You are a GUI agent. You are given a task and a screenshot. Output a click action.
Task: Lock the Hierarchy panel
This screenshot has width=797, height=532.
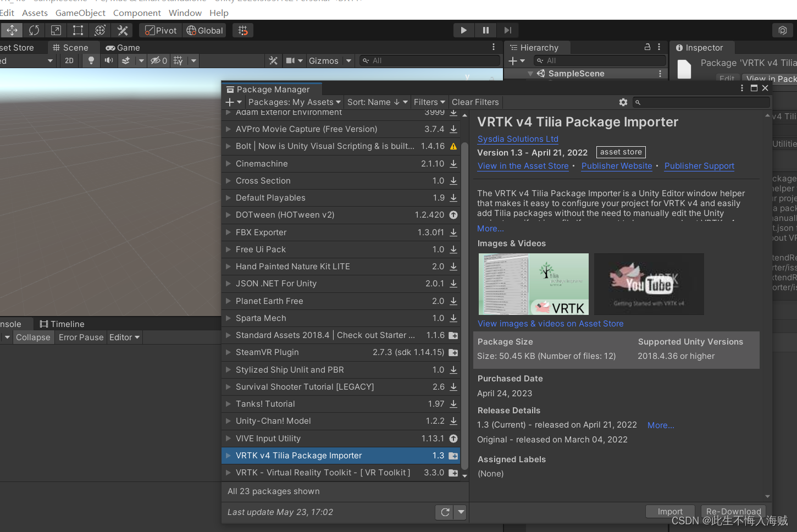(x=647, y=47)
